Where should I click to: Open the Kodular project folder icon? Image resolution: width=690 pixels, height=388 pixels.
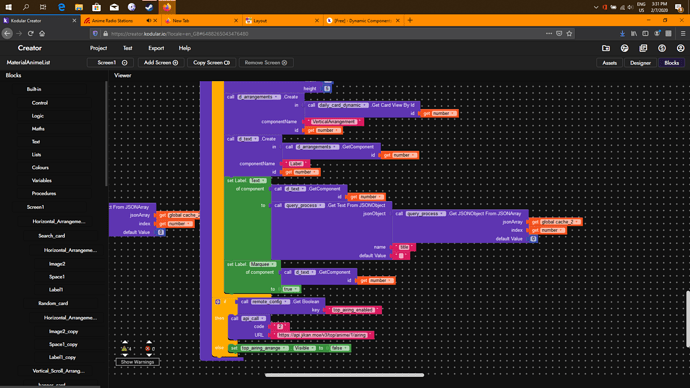[x=606, y=48]
